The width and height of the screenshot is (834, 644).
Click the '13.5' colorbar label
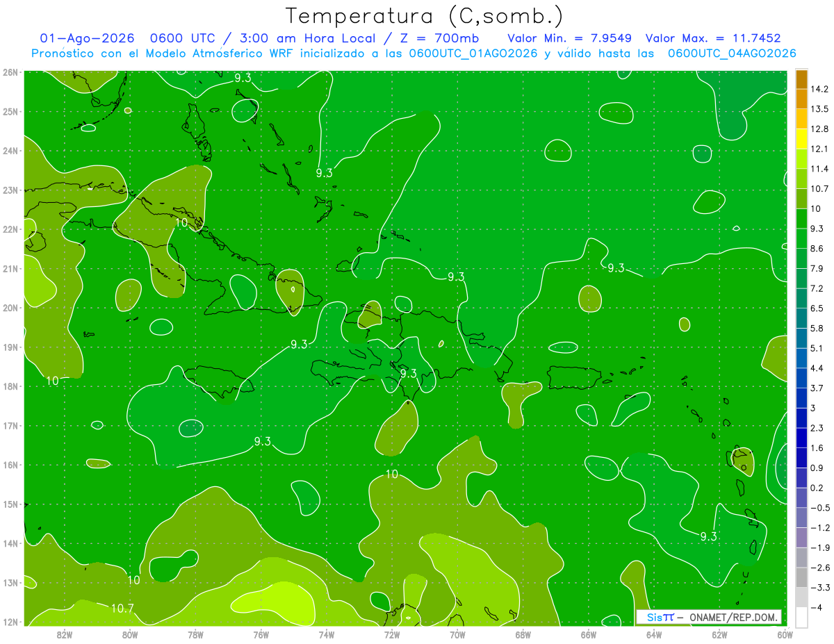tap(819, 109)
